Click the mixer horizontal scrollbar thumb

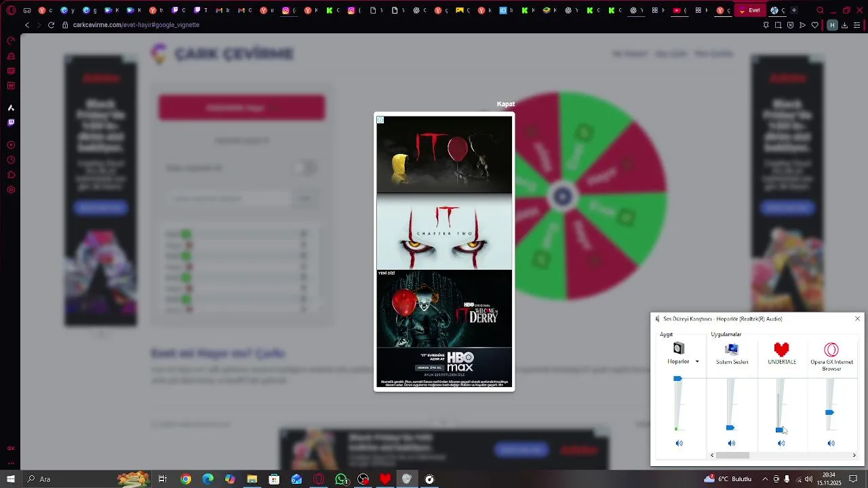(x=732, y=455)
